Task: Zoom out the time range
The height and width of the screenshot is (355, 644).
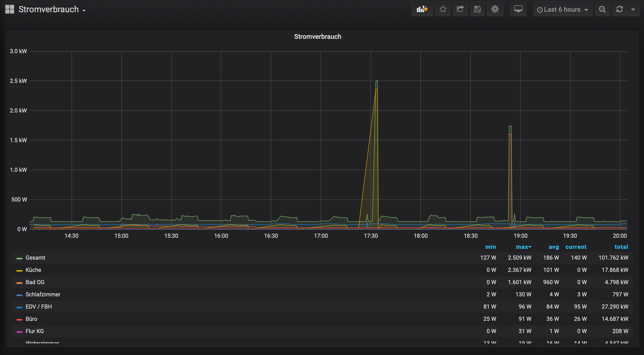Action: (x=602, y=9)
